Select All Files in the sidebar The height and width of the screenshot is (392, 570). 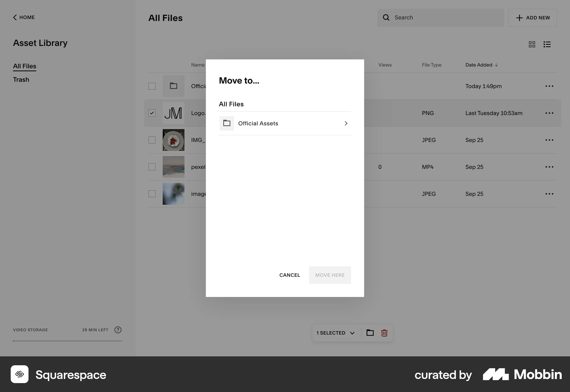(24, 66)
